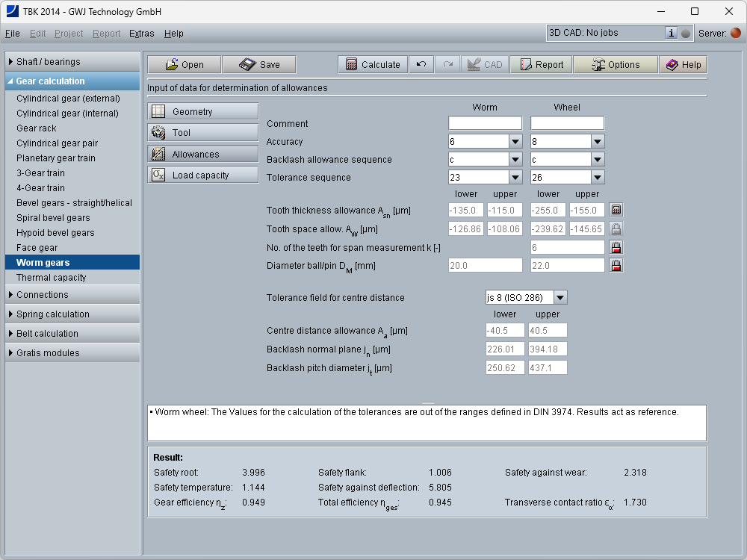747x560 pixels.
Task: Open the Wheel tolerance sequence dropdown
Action: (x=597, y=178)
